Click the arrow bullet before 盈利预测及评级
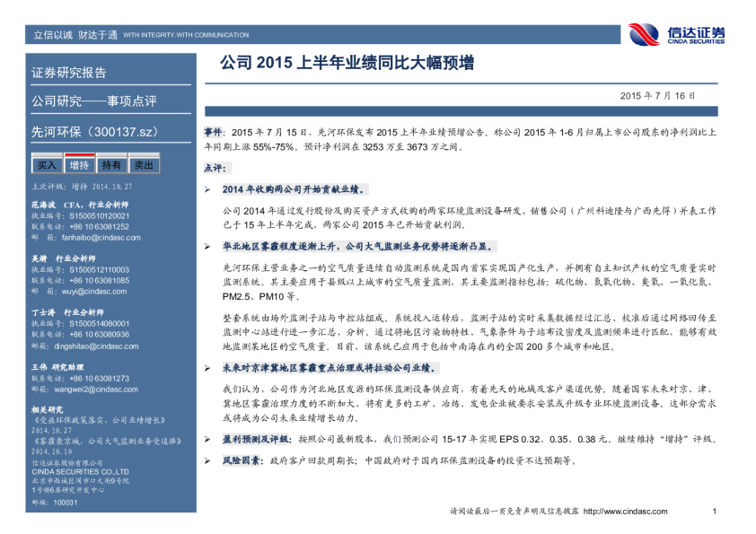 (x=208, y=439)
